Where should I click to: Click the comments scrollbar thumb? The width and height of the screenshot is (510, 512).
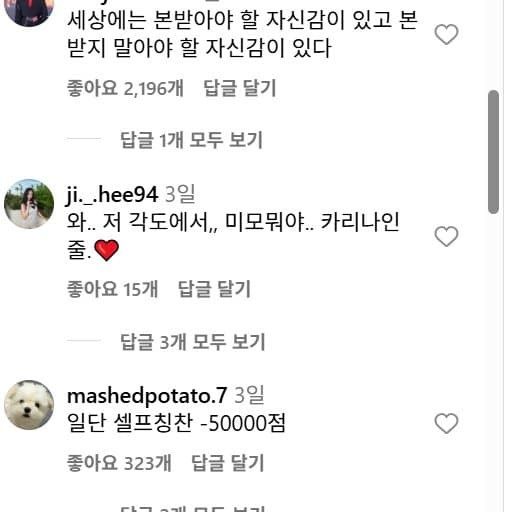(x=493, y=152)
